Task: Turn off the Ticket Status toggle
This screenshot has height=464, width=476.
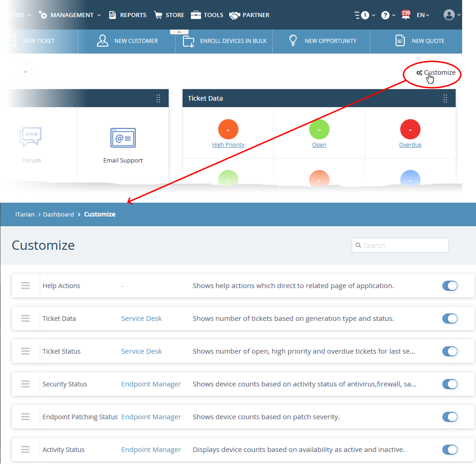Action: [450, 351]
